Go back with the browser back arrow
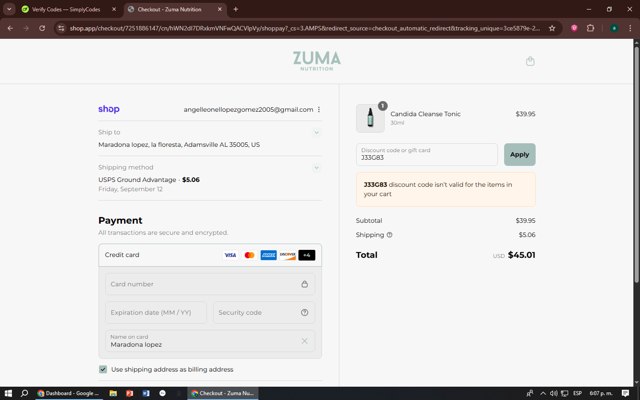This screenshot has height=400, width=640. coord(10,28)
